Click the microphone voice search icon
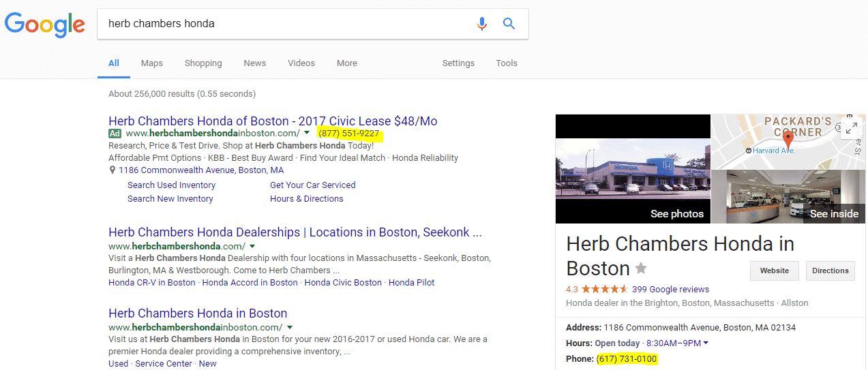The image size is (868, 370). pyautogui.click(x=482, y=24)
